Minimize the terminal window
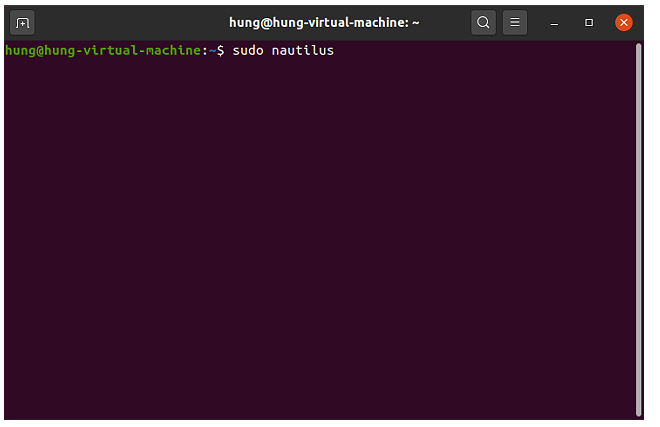This screenshot has width=660, height=427. 554,23
